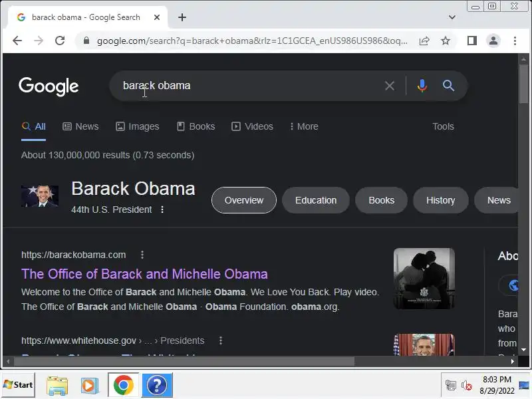
Task: Select the Overview chip
Action: (244, 200)
